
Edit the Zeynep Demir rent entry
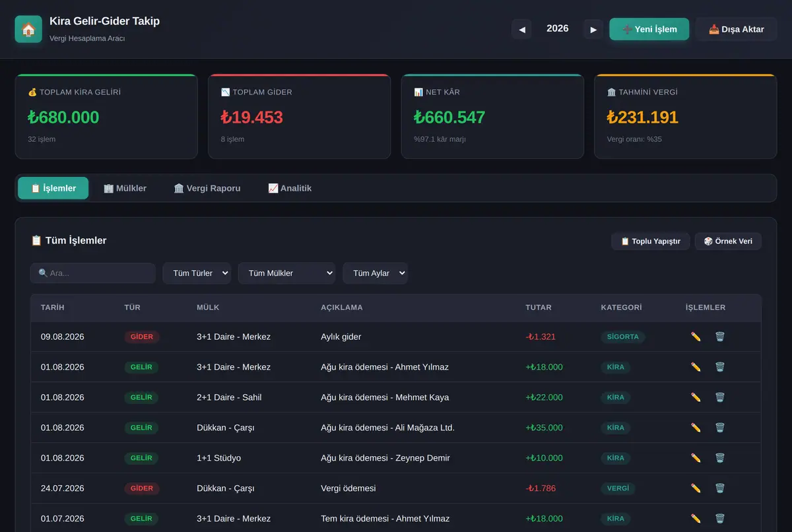coord(696,458)
